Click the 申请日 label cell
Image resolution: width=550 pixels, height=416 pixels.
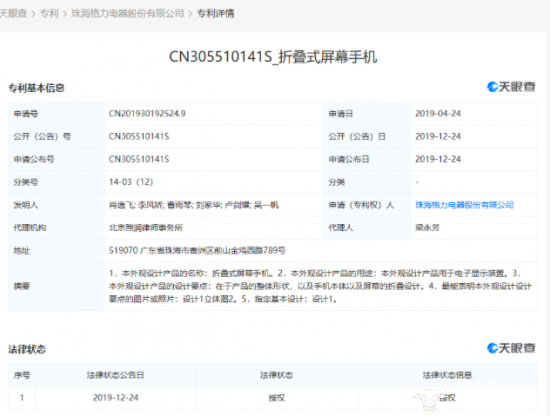pos(367,114)
